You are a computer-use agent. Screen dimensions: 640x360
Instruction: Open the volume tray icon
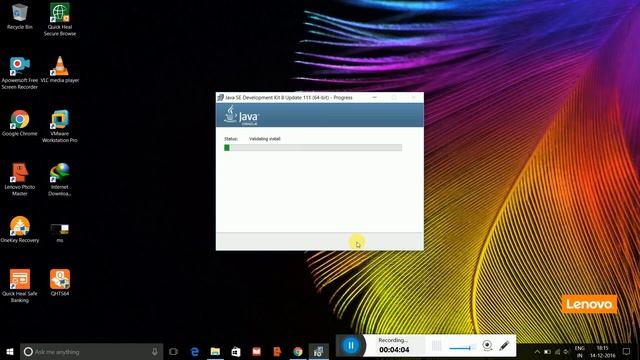coord(566,351)
